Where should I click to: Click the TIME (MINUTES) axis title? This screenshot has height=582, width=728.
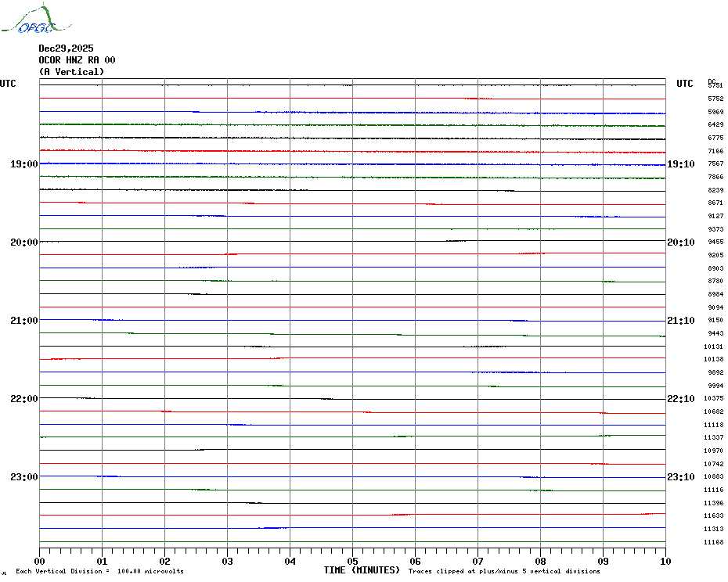coord(362,570)
